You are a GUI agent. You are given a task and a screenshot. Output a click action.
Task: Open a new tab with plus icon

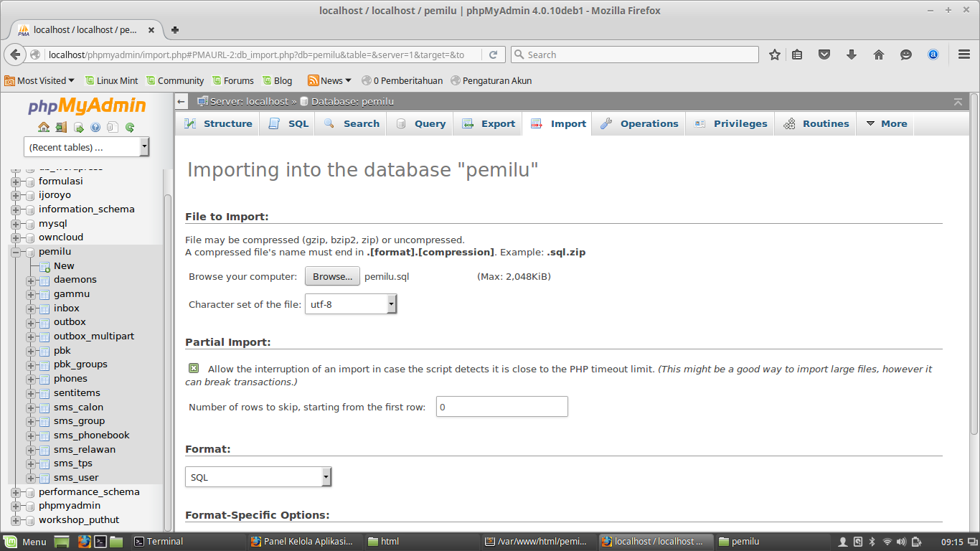click(175, 30)
